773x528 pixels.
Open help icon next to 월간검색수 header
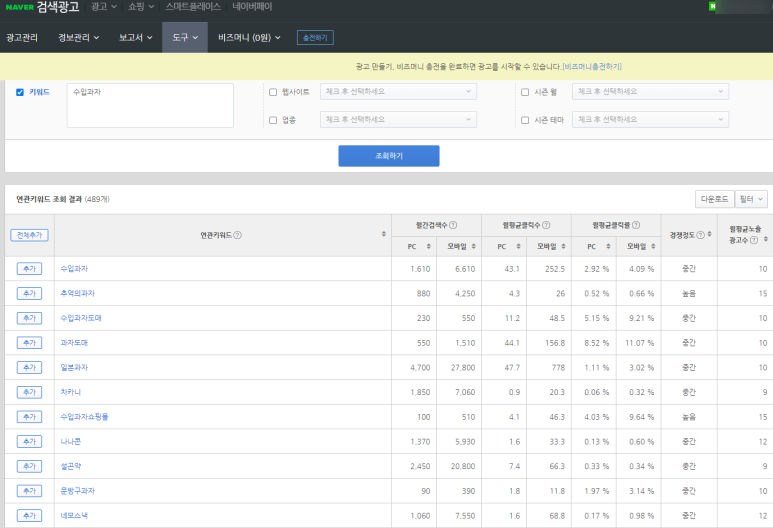[453, 225]
